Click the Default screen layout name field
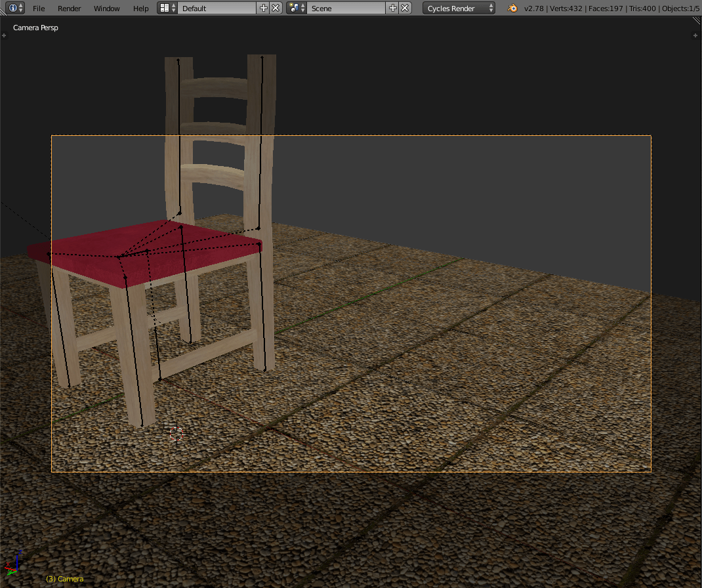Viewport: 702px width, 588px height. 217,9
